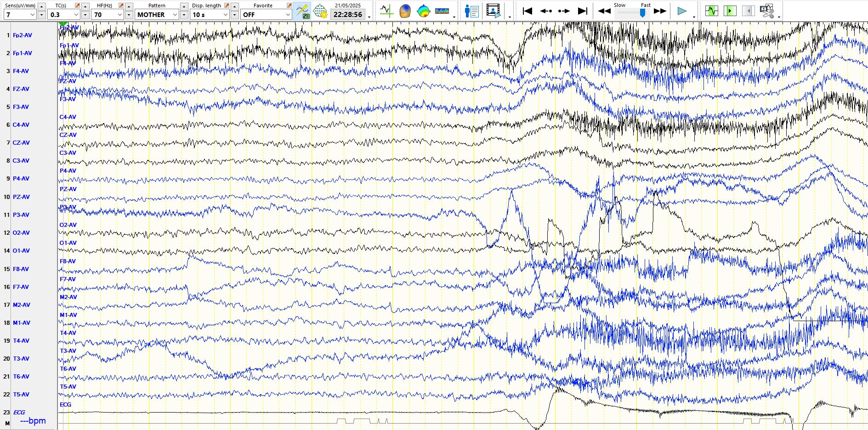Expand the arrow next to the spectrogram icon
The image size is (868, 430).
454,17
